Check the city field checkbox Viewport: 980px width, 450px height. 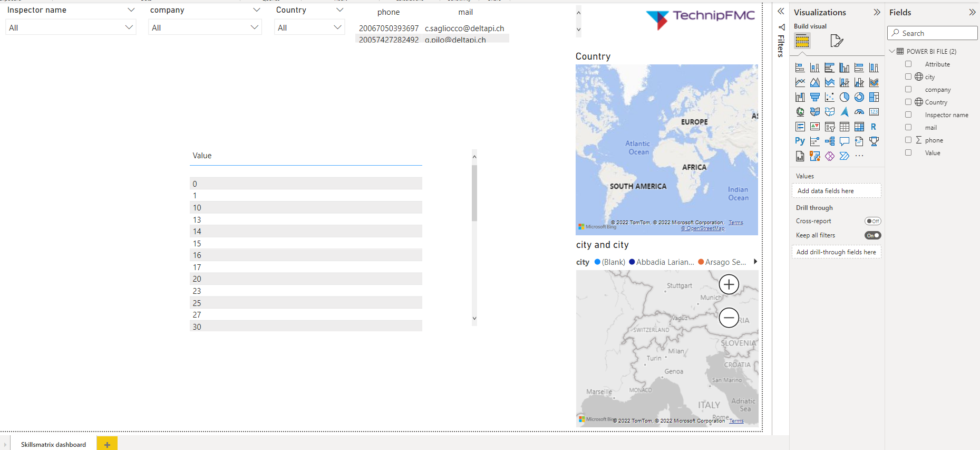(x=908, y=76)
